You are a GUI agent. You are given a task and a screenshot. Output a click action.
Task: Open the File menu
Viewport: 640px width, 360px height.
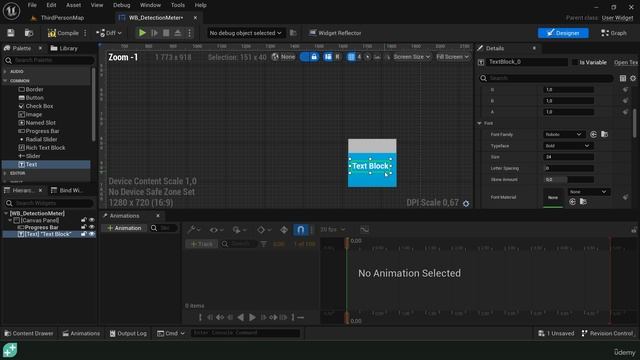click(32, 5)
